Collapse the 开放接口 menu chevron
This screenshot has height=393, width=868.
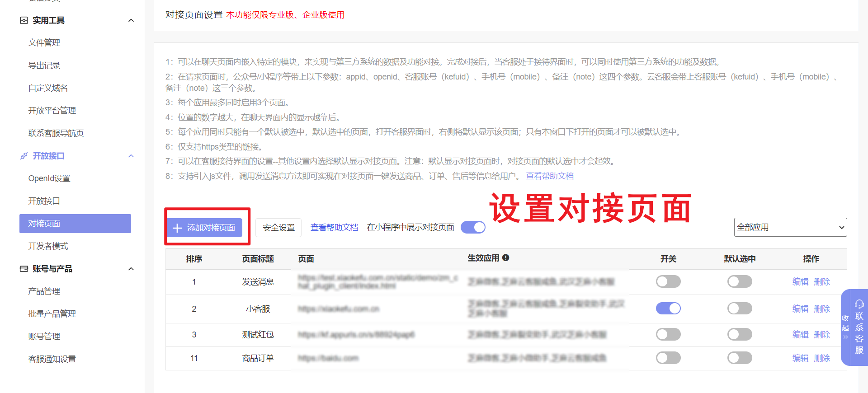coord(131,156)
